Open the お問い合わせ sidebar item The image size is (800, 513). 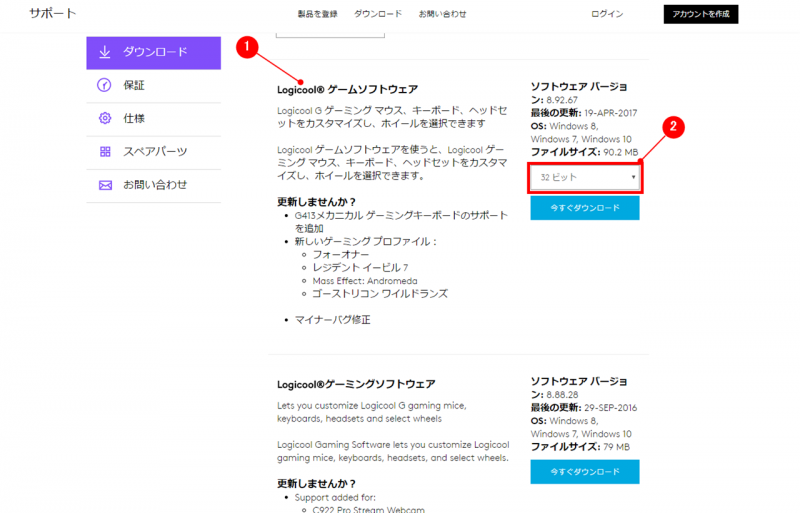pyautogui.click(x=154, y=185)
